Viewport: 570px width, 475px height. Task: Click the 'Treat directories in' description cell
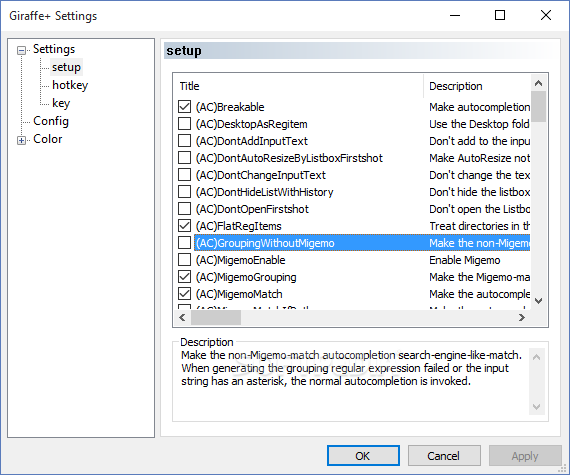pyautogui.click(x=479, y=226)
